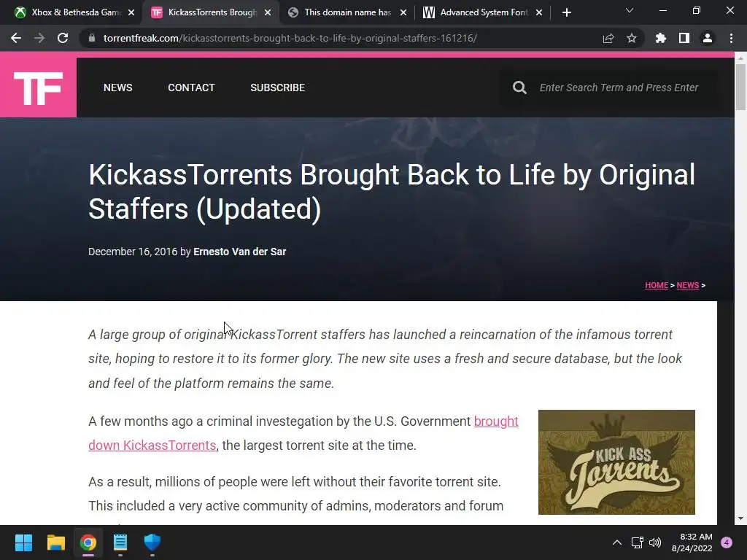The width and height of the screenshot is (747, 560).
Task: Show hidden tray icons chevron
Action: click(617, 542)
